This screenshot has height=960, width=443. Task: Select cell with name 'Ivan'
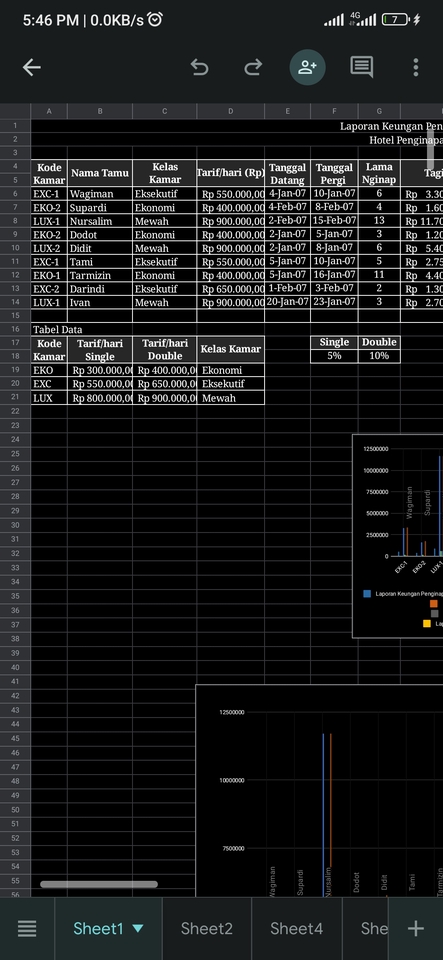[x=100, y=302]
